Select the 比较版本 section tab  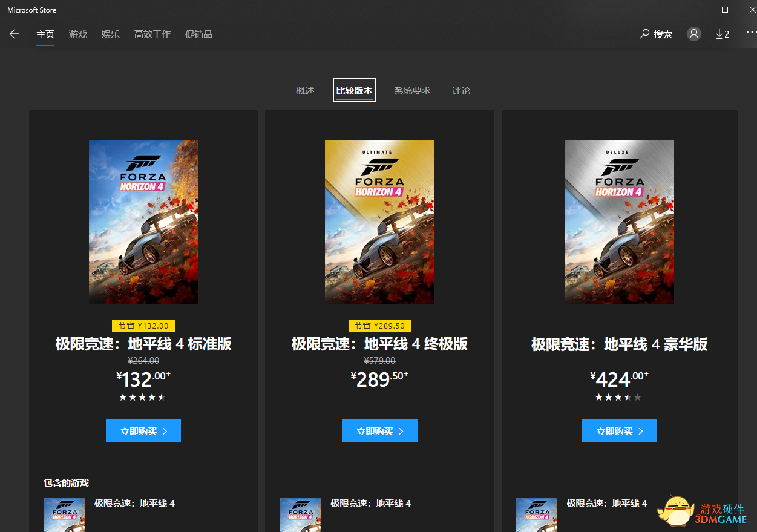355,91
